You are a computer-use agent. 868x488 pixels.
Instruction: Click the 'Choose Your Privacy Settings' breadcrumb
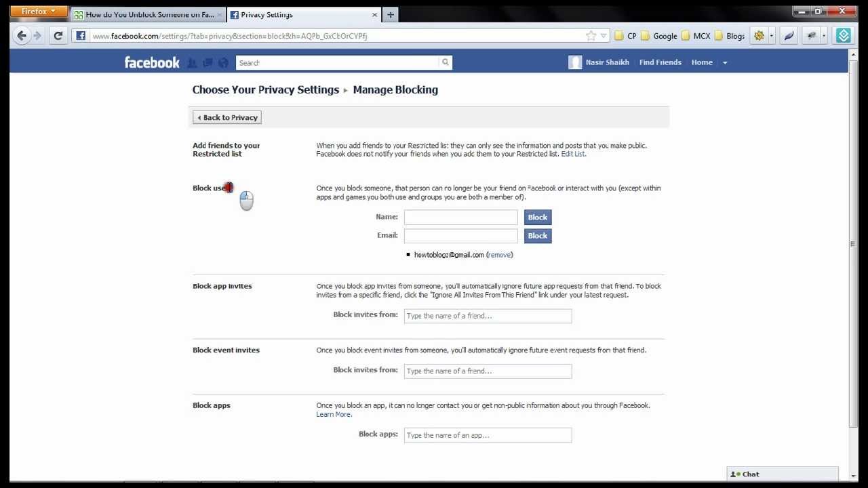tap(265, 89)
